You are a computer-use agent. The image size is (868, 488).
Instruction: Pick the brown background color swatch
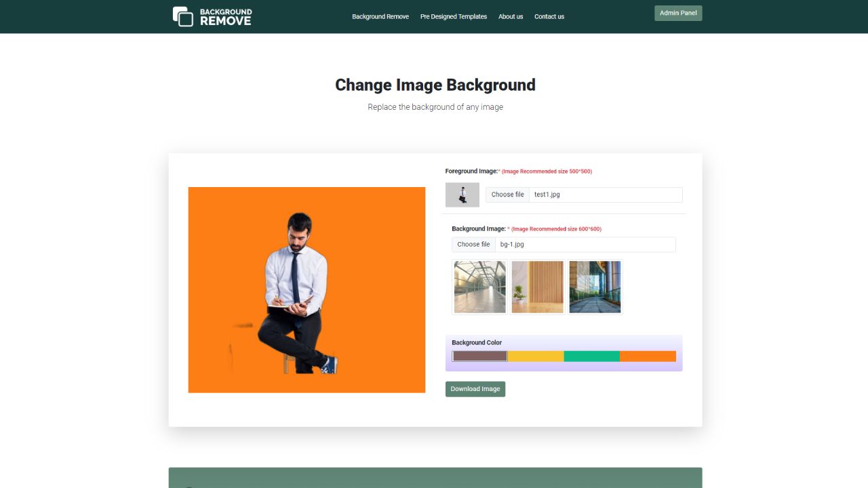[479, 356]
